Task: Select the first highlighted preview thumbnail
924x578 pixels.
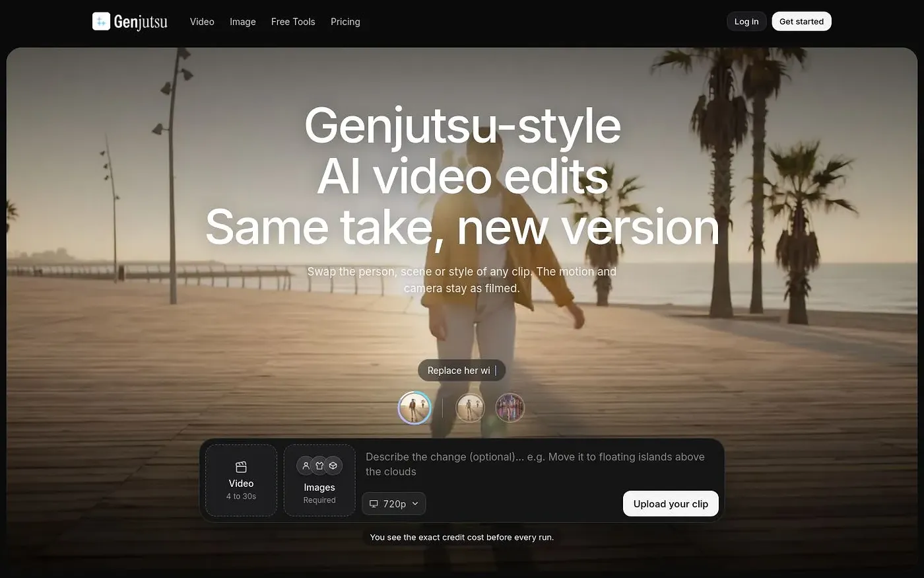Action: (414, 408)
